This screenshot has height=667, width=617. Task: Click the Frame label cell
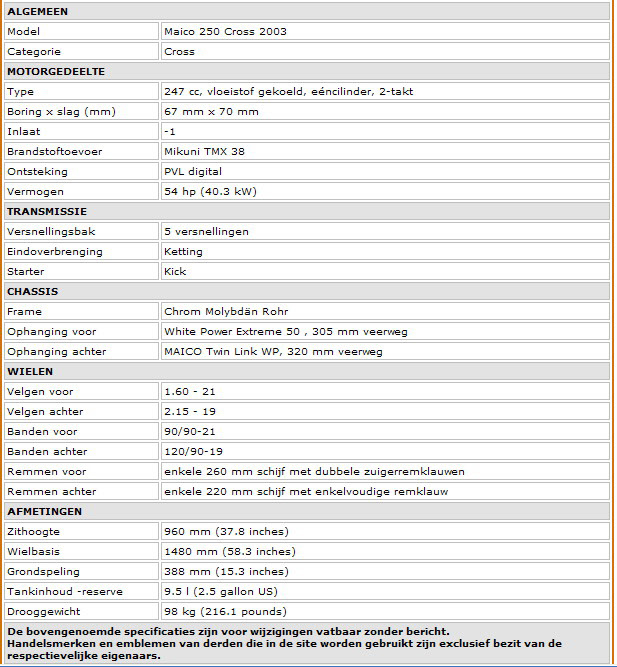pos(81,311)
